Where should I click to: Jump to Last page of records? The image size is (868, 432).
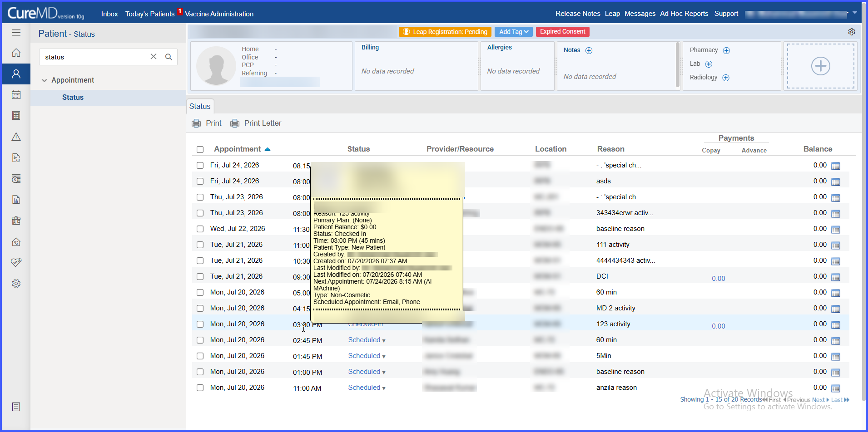click(840, 400)
